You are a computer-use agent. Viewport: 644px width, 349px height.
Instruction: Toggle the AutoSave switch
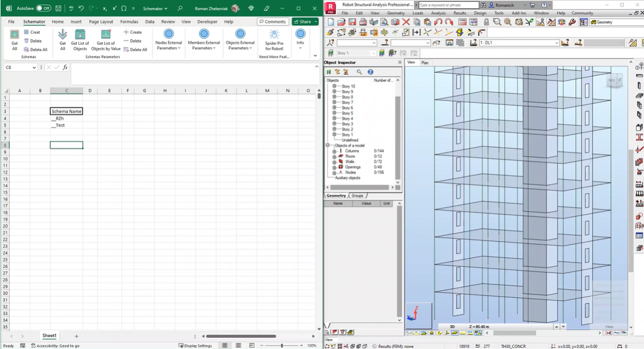pos(44,9)
